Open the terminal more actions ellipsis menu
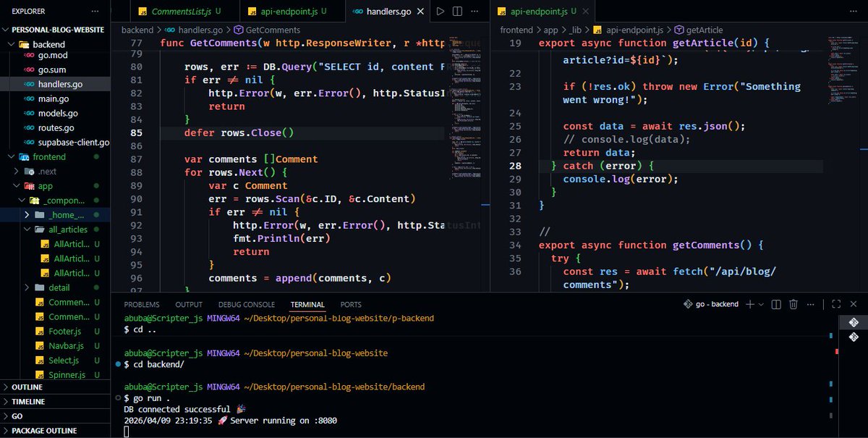 (x=810, y=304)
